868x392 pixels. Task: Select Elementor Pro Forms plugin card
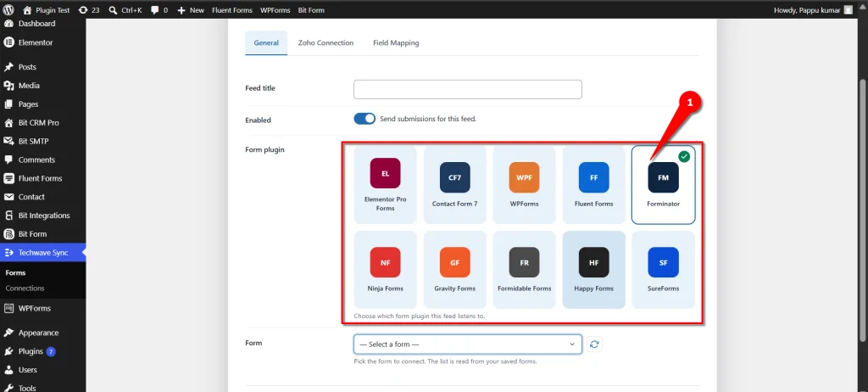pyautogui.click(x=386, y=185)
